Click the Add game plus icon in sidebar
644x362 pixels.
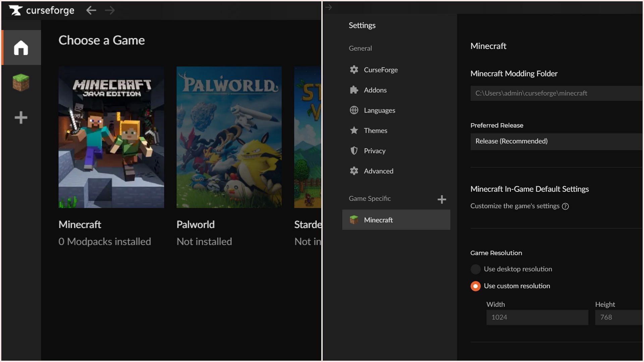tap(20, 117)
